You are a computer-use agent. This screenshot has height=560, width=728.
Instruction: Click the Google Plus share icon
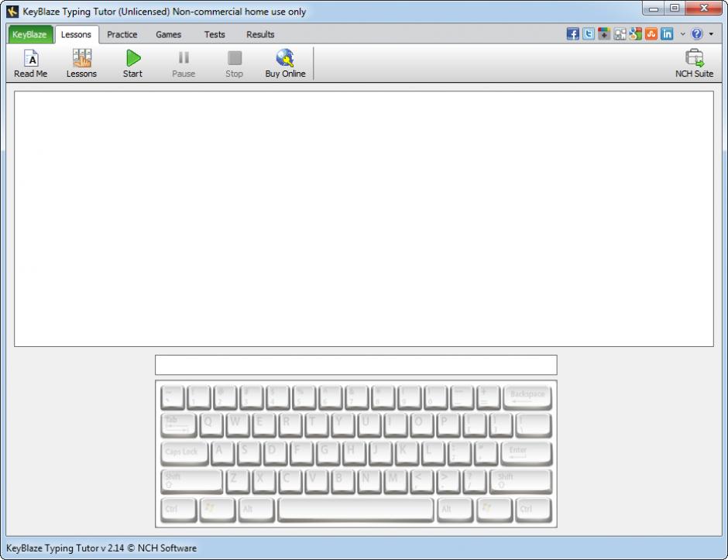[x=604, y=34]
